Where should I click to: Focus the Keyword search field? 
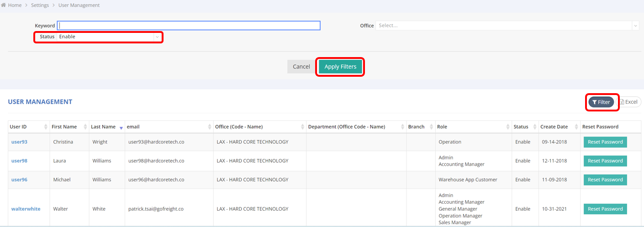189,26
